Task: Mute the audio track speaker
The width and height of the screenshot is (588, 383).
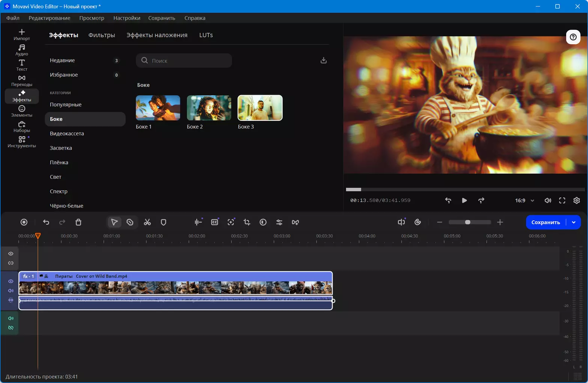Action: tap(11, 318)
